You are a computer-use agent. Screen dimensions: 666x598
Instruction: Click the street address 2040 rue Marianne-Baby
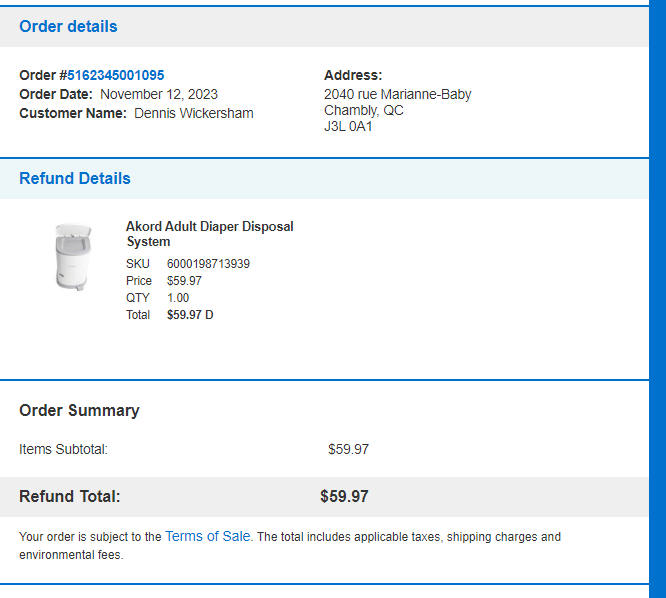(398, 94)
